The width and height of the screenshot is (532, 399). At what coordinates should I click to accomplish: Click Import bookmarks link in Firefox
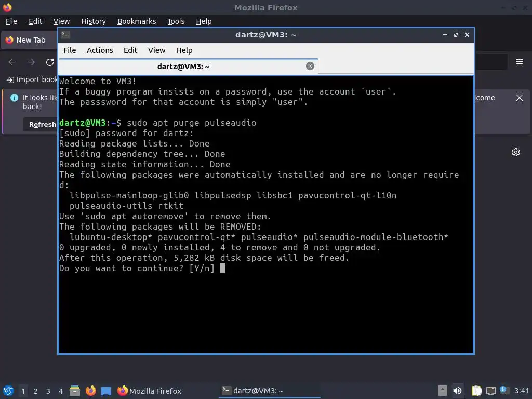[x=32, y=79]
